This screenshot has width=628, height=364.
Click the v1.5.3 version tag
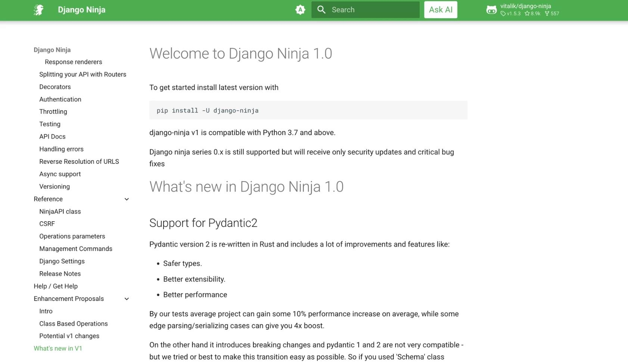click(x=511, y=14)
